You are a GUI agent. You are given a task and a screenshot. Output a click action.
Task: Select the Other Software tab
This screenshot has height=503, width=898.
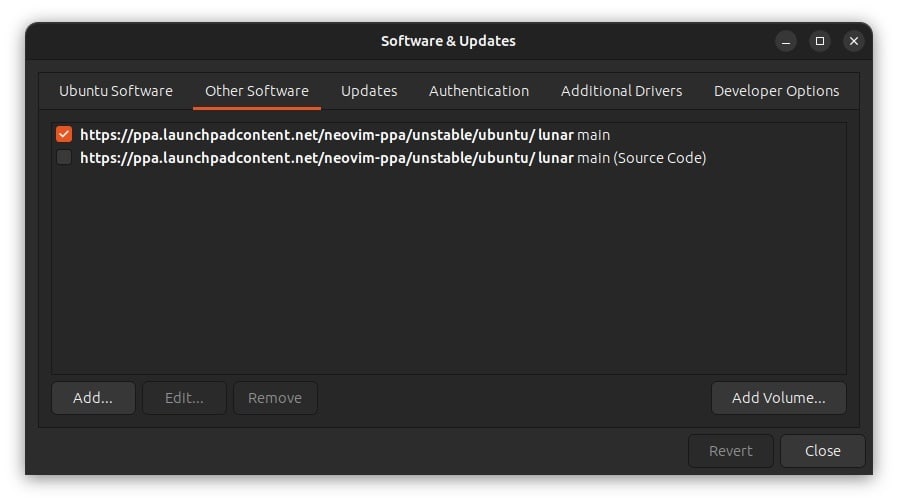coord(257,91)
